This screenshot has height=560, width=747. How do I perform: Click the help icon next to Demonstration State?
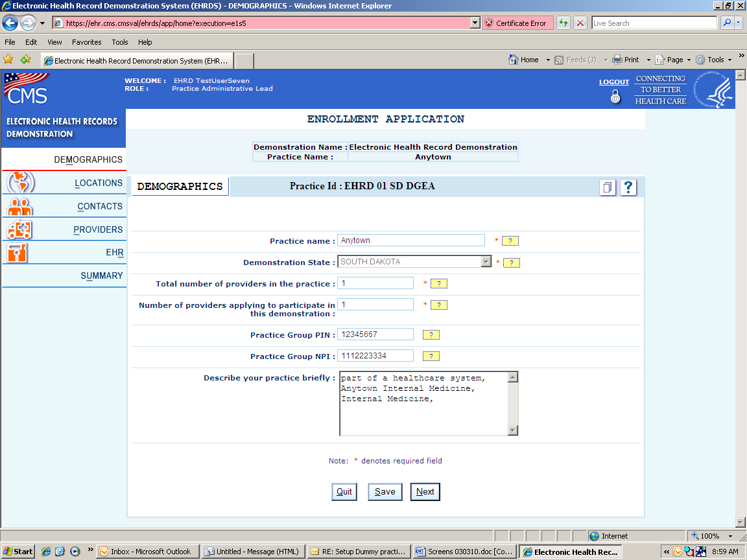[x=512, y=263]
